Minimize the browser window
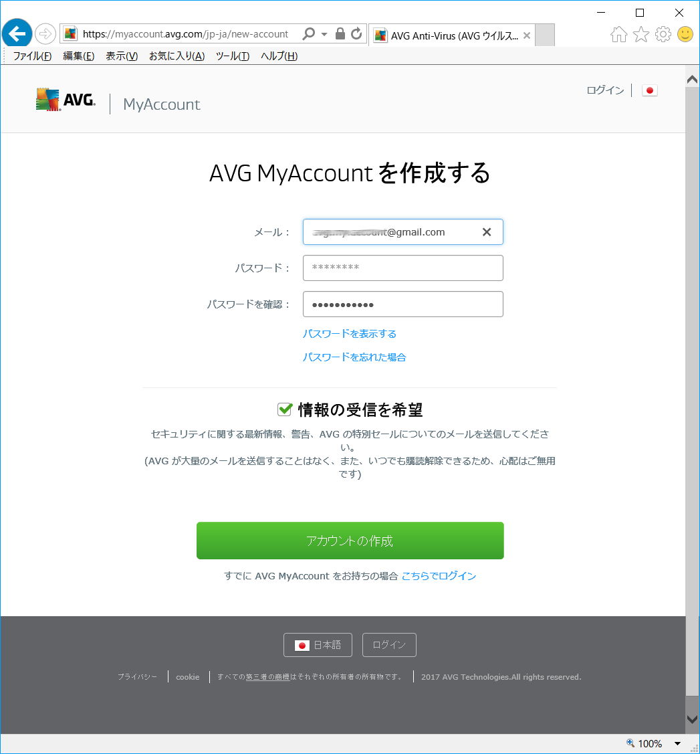This screenshot has height=754, width=700. [x=601, y=13]
